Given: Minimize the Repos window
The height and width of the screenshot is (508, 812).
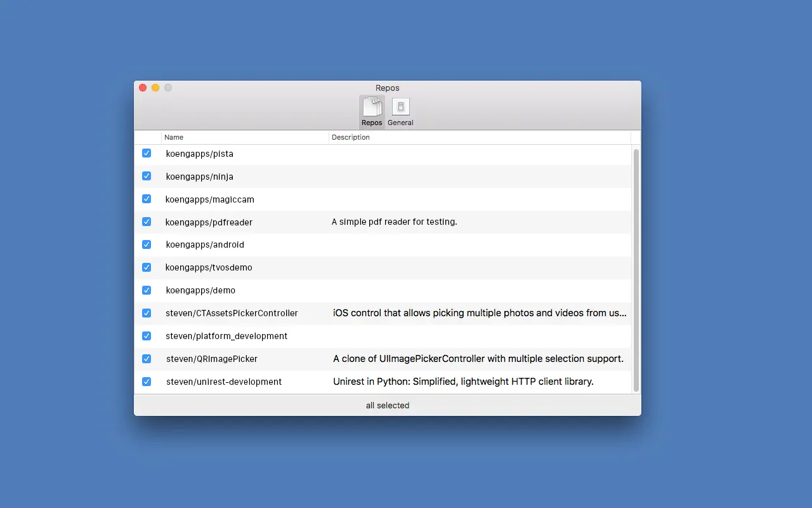Looking at the screenshot, I should pos(155,88).
